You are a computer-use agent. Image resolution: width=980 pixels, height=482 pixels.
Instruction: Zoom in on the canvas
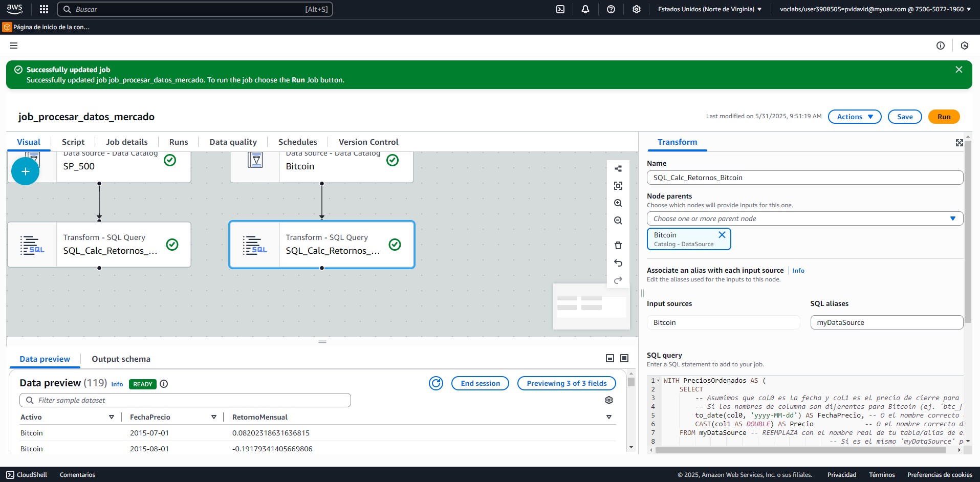618,203
